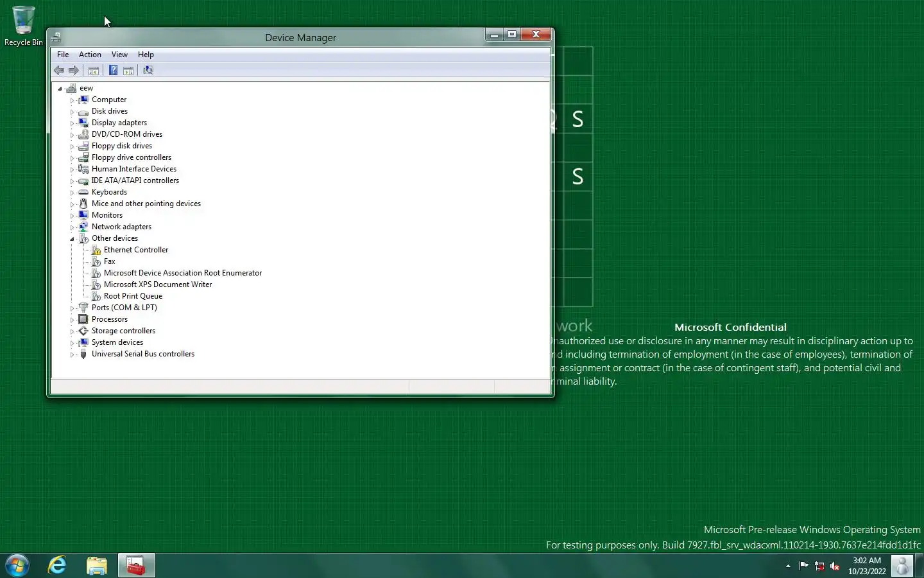Open the Help menu

(x=146, y=55)
